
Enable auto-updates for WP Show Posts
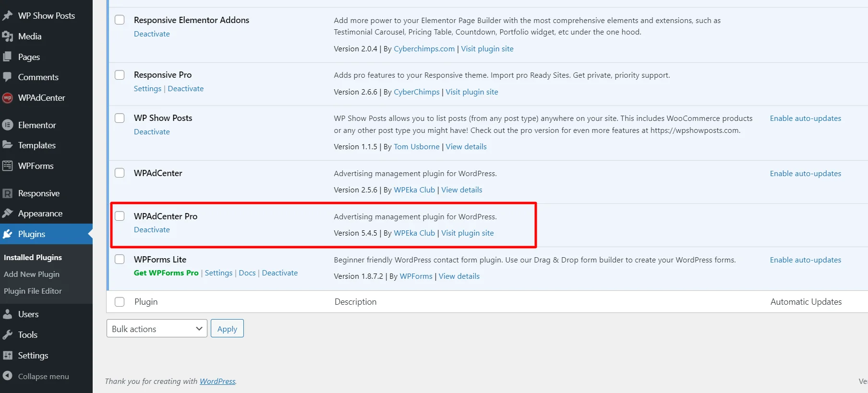click(806, 118)
